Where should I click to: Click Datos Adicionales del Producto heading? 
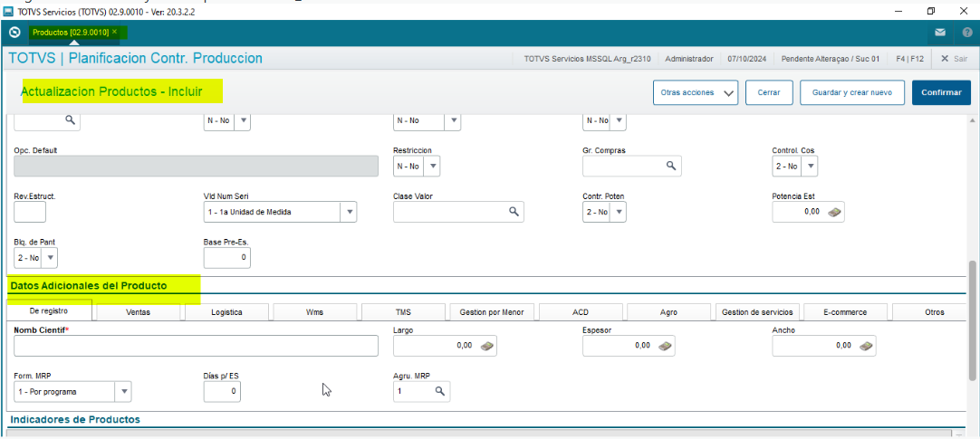pos(89,285)
